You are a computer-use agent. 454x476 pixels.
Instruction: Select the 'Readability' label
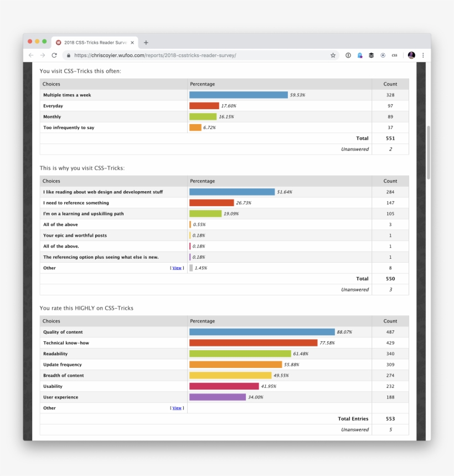(55, 354)
